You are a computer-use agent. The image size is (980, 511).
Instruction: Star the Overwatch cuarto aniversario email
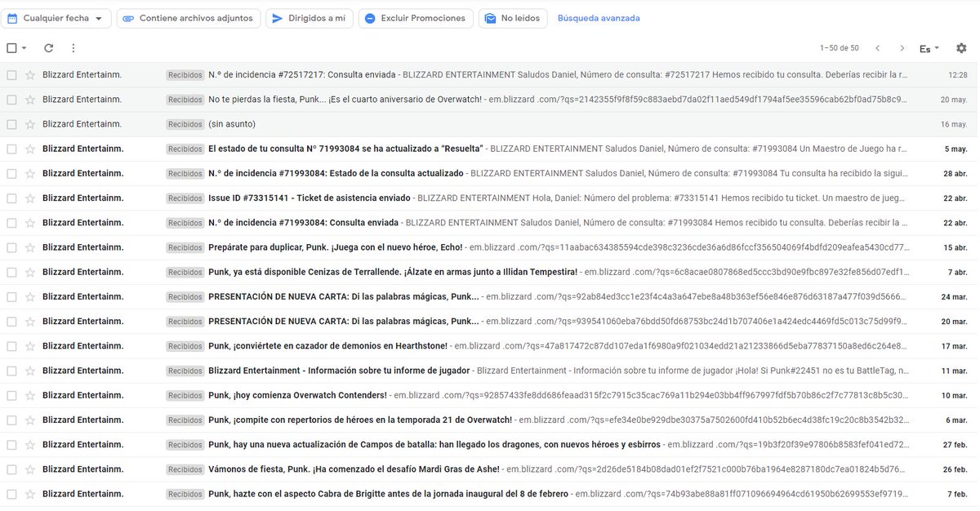[30, 100]
